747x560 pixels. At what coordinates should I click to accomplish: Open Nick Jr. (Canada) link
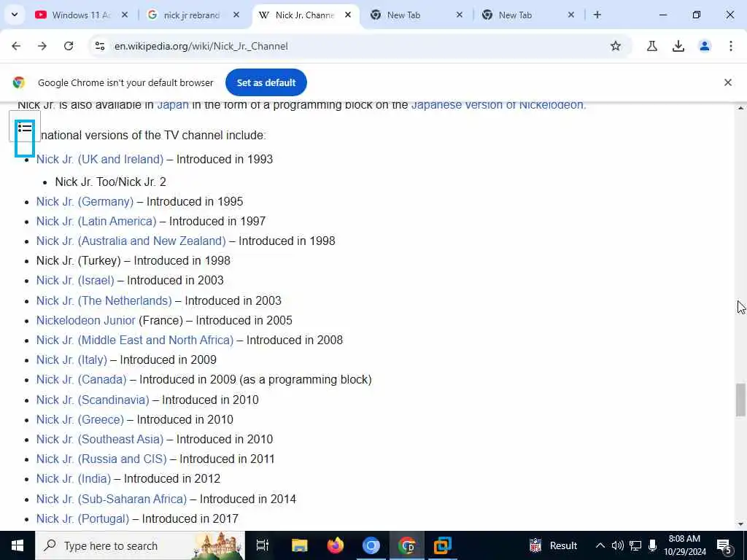pos(82,379)
